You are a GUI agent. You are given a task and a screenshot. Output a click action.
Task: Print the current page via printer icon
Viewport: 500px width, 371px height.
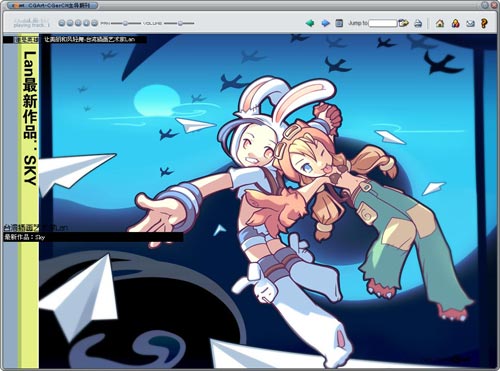pyautogui.click(x=418, y=23)
